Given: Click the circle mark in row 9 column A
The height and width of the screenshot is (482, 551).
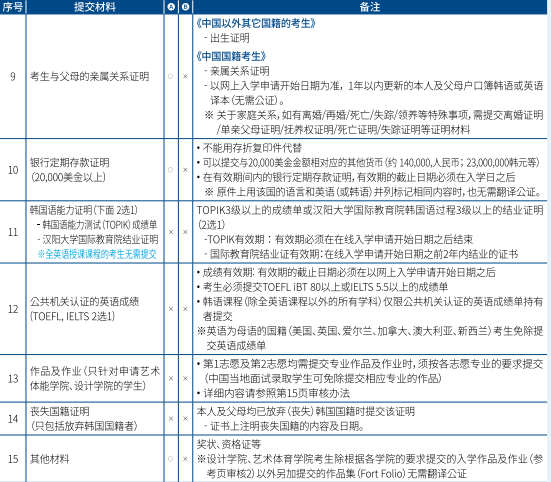Looking at the screenshot, I should [170, 76].
